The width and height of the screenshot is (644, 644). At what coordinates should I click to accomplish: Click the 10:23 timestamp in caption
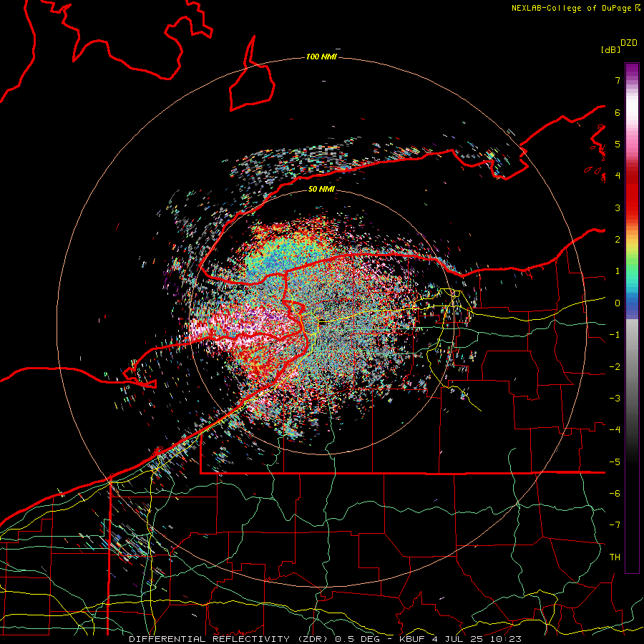coord(504,639)
